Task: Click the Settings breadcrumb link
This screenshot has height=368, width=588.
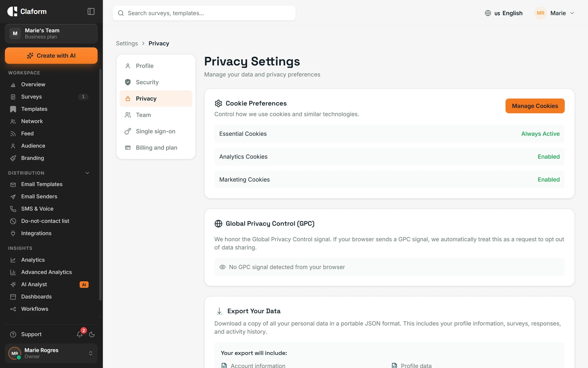Action: 127,43
